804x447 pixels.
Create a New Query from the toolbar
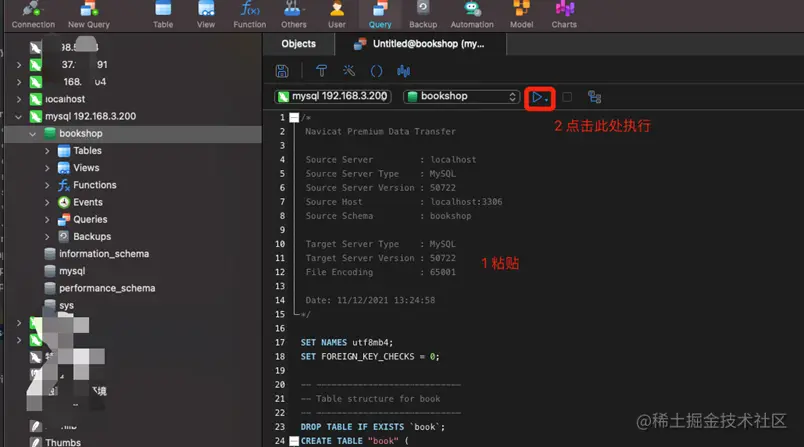point(89,15)
